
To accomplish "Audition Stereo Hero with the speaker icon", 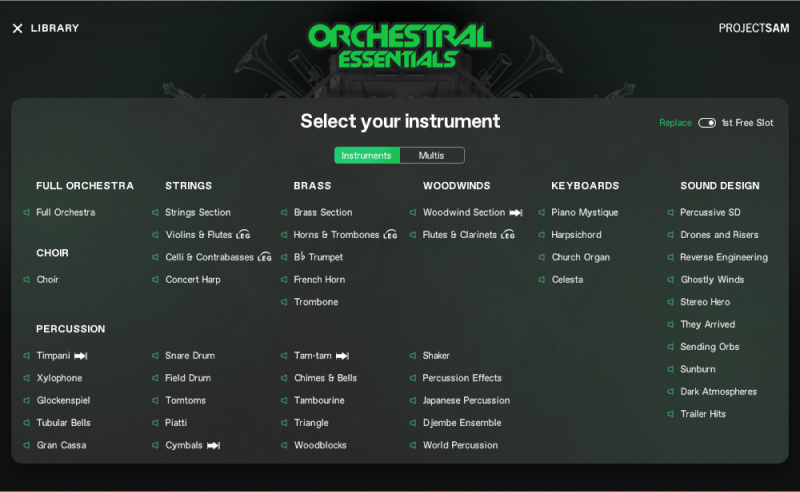I will point(670,302).
